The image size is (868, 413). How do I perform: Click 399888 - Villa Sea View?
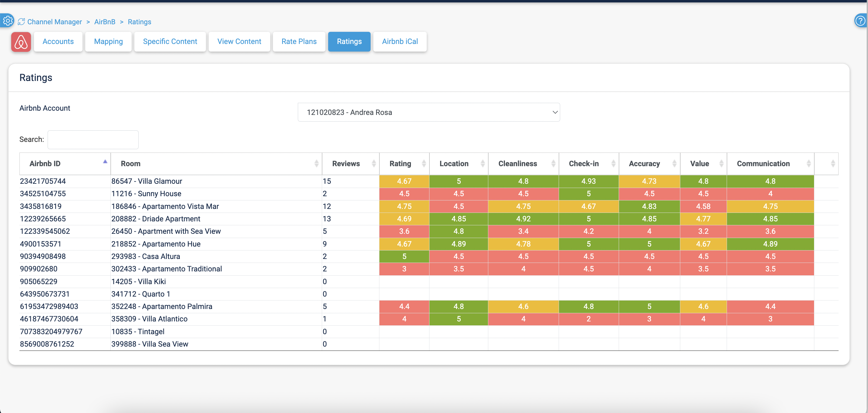150,344
